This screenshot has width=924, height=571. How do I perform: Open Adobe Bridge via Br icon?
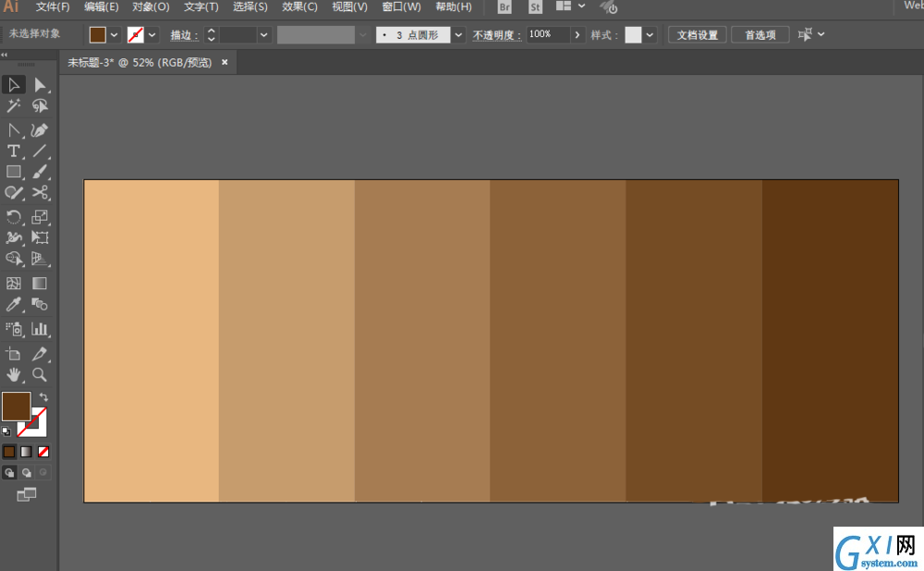pos(505,7)
